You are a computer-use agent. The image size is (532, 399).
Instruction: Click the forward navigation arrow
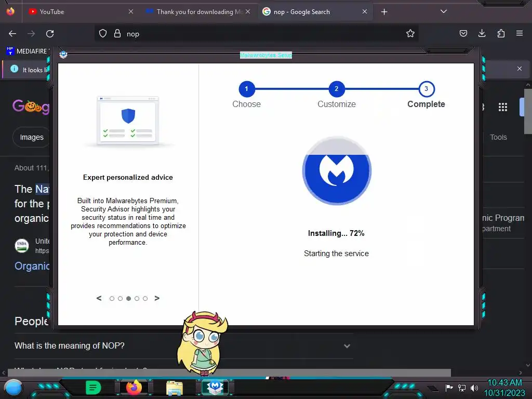pyautogui.click(x=31, y=34)
